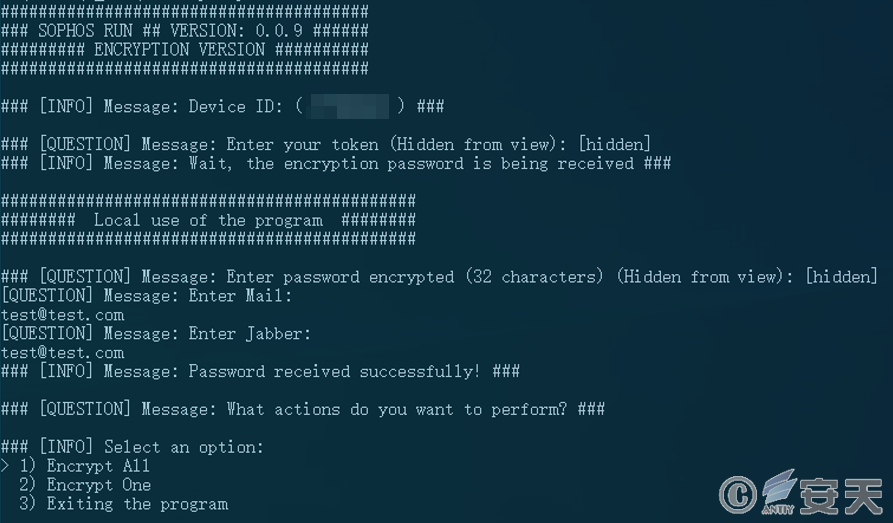Click the "Enter Jabber:" question prompt

(155, 334)
